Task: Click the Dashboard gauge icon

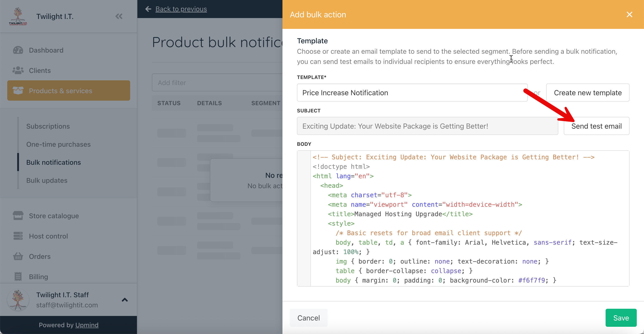Action: coord(18,50)
